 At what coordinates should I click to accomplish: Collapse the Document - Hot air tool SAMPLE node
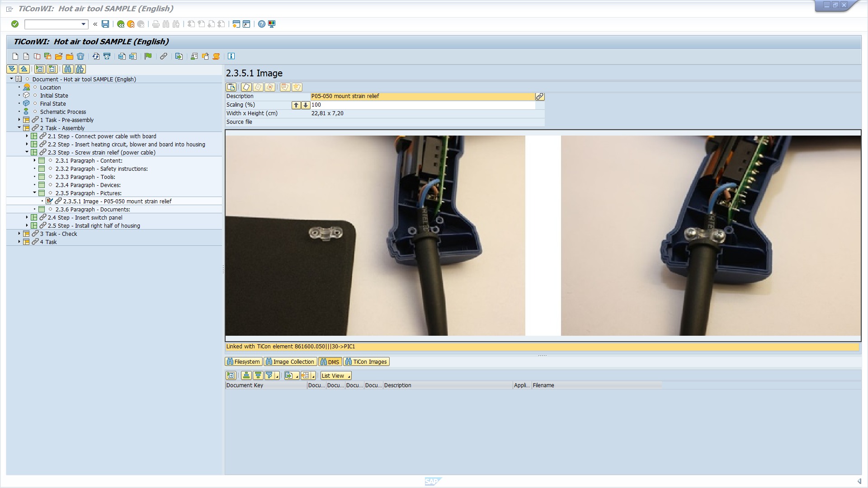(11, 79)
